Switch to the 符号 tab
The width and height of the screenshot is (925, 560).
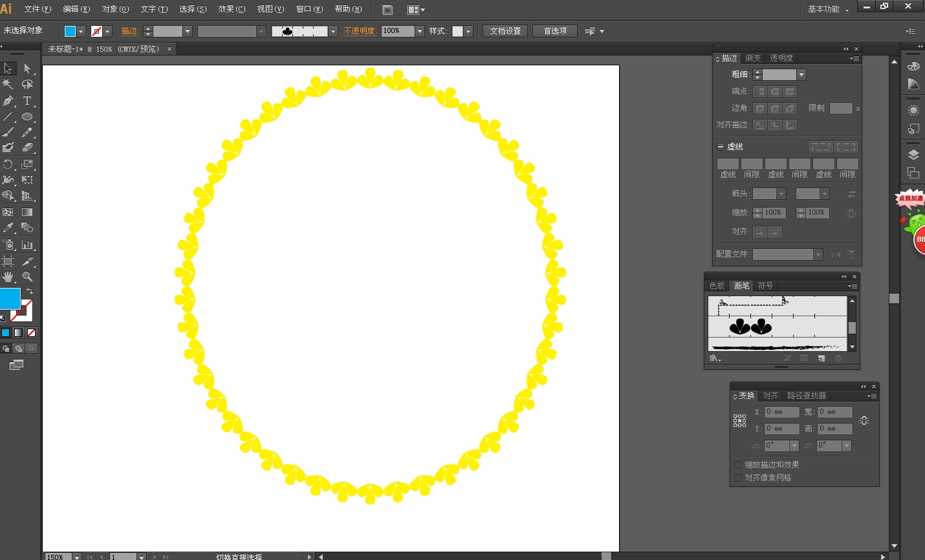pyautogui.click(x=765, y=286)
